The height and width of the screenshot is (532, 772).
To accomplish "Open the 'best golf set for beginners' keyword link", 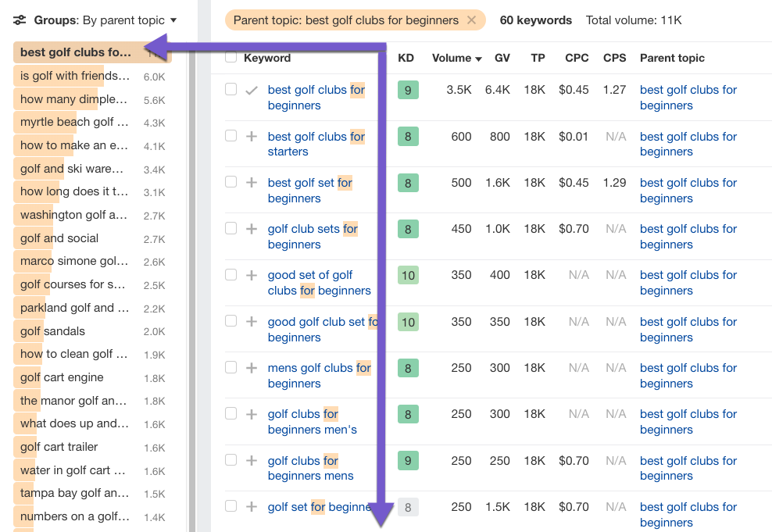I will pyautogui.click(x=309, y=191).
